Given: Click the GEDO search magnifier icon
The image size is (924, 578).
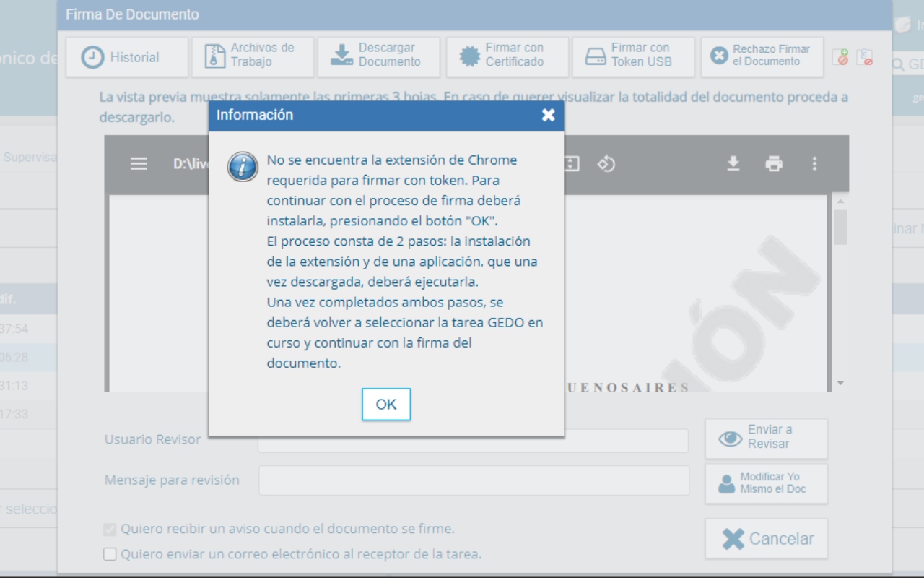Looking at the screenshot, I should click(897, 64).
